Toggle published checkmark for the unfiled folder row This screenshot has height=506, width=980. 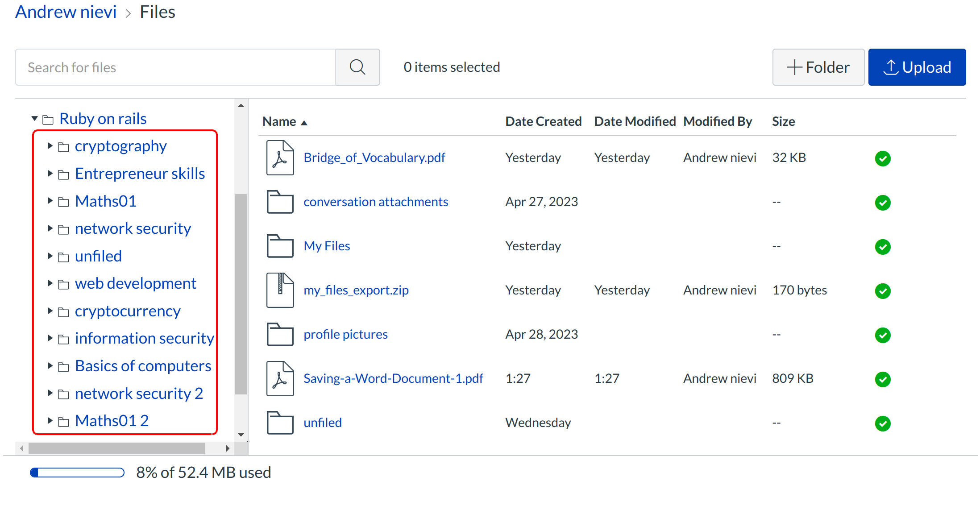click(x=882, y=423)
